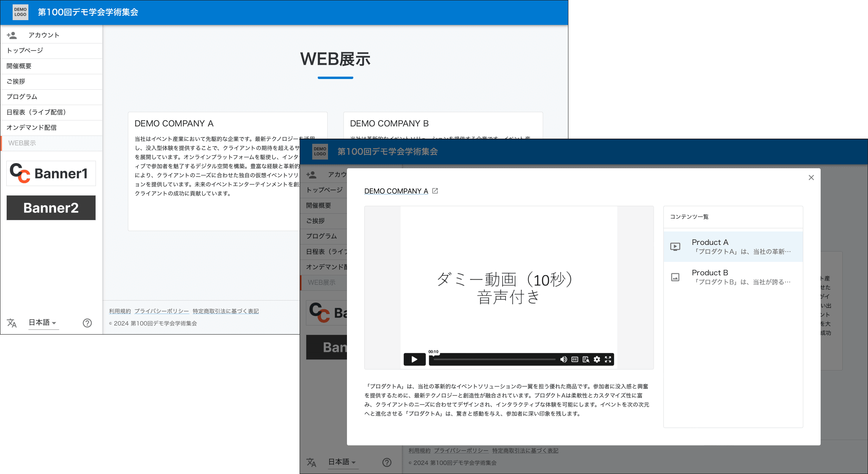
Task: Click the image icon next to Product B
Action: 675,277
